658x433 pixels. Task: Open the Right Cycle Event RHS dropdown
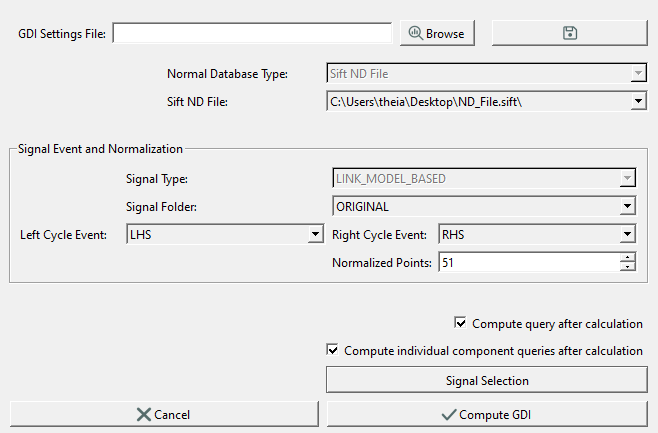pyautogui.click(x=627, y=234)
